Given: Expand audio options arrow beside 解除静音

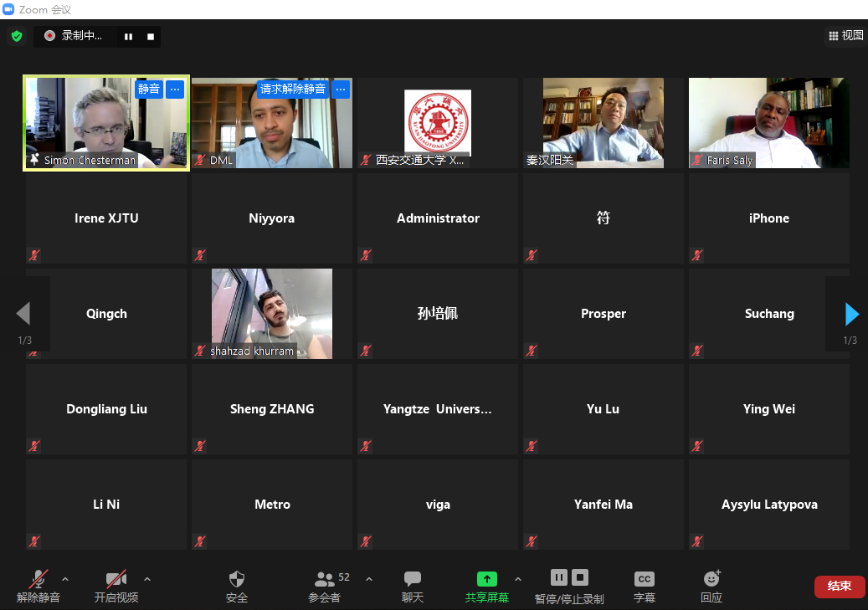Looking at the screenshot, I should coord(65,579).
